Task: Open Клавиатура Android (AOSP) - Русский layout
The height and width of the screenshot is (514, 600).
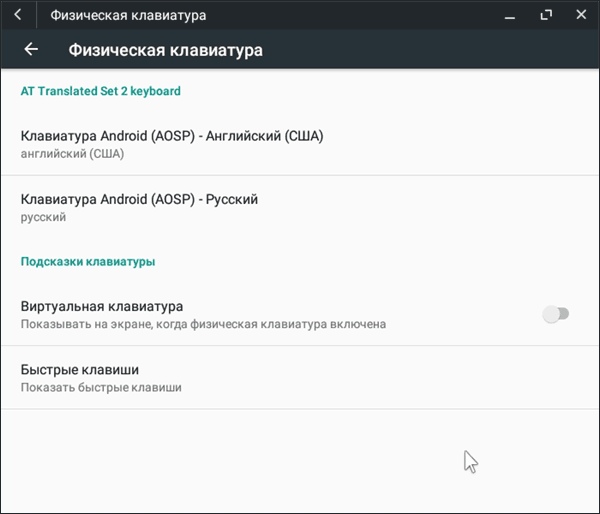Action: coord(300,207)
